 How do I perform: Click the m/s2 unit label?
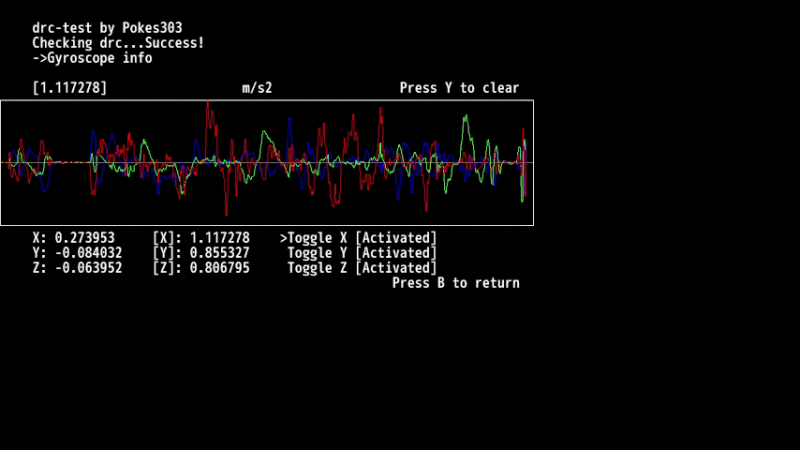tap(257, 88)
